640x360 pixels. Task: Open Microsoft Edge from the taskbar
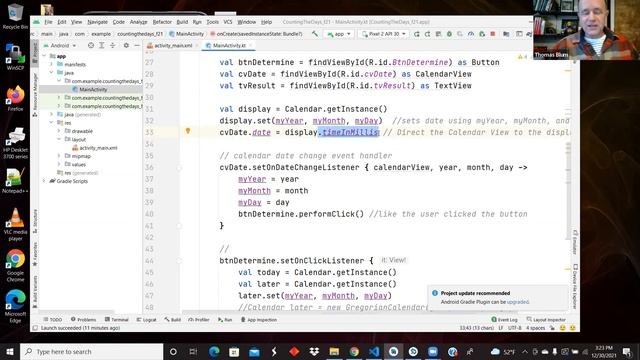point(214,351)
